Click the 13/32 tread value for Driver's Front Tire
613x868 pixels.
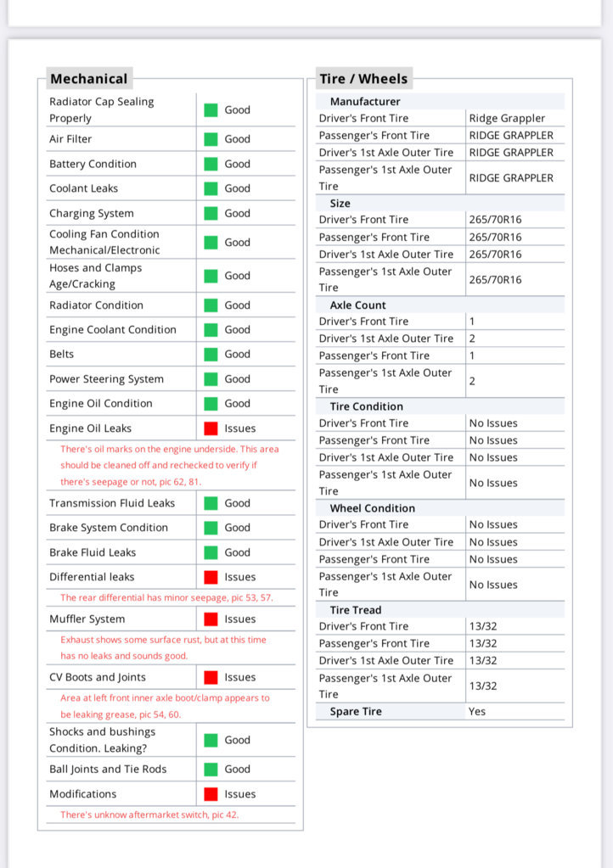(483, 626)
